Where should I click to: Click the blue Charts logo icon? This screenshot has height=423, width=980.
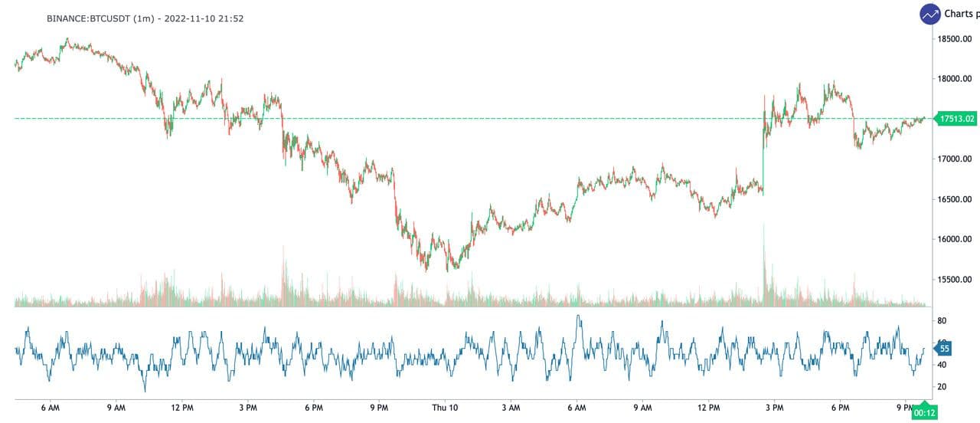tap(930, 14)
